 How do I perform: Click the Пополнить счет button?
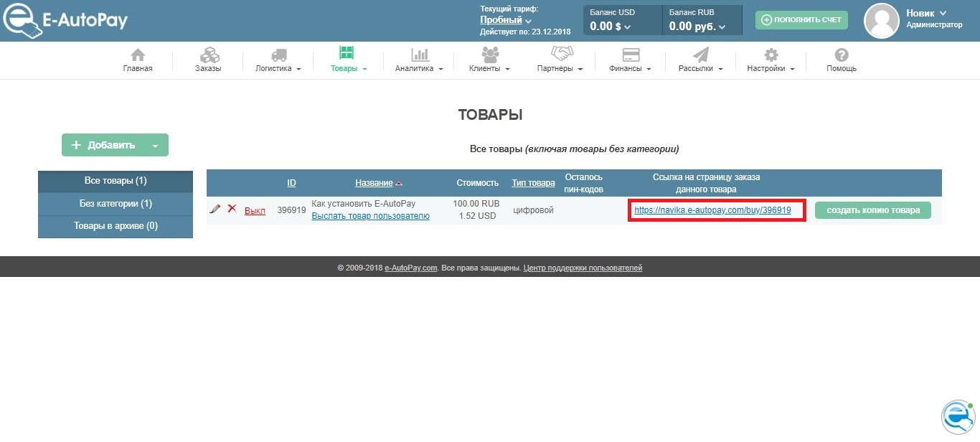[801, 20]
